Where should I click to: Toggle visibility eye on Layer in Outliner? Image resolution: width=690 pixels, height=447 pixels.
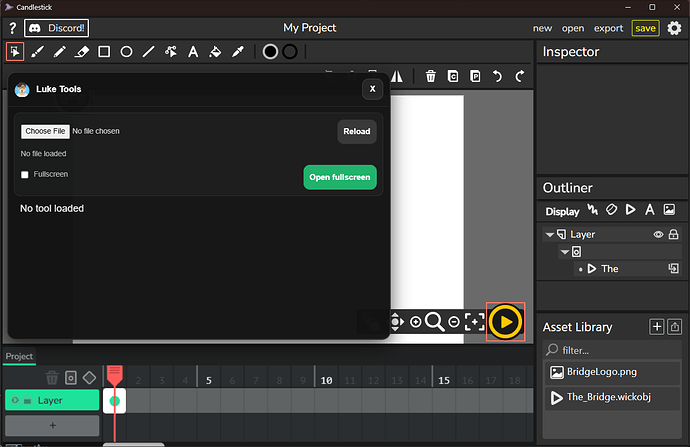click(658, 234)
